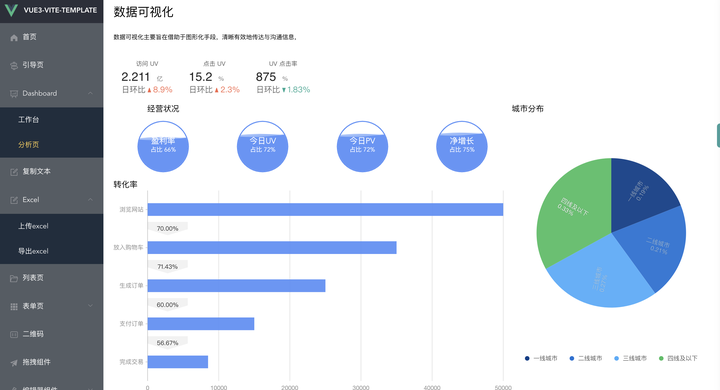
Task: Toggle 三线城市 legend item
Action: coord(630,358)
